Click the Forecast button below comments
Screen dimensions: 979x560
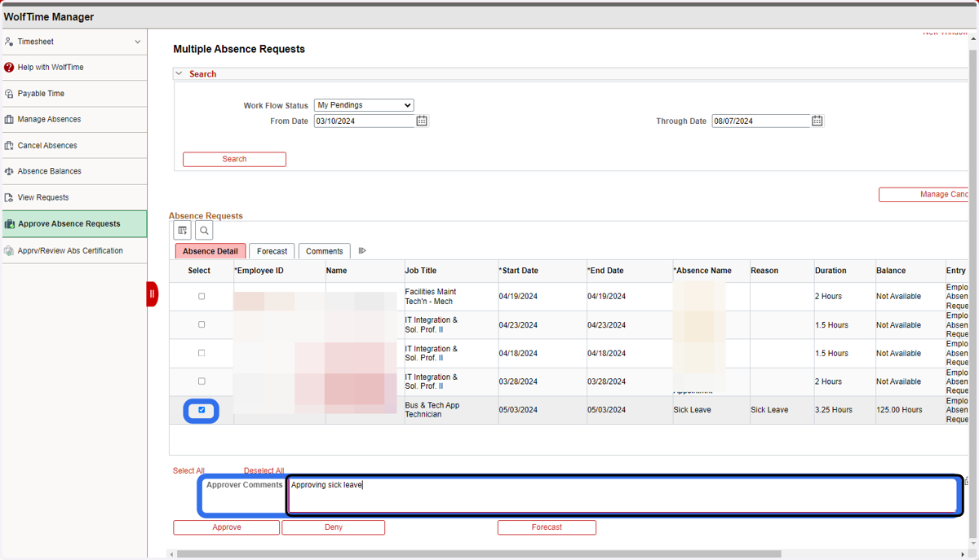(x=547, y=527)
